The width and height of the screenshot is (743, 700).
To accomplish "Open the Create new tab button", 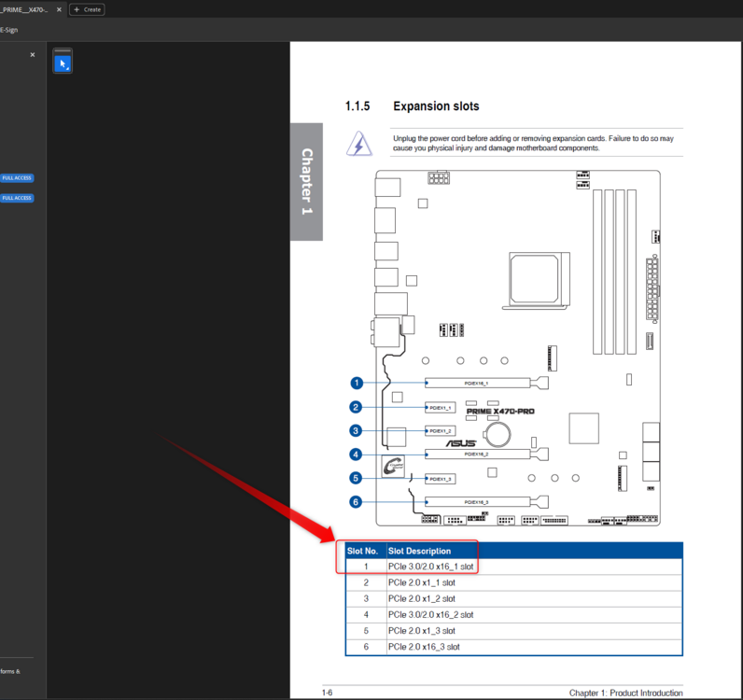I will [87, 9].
